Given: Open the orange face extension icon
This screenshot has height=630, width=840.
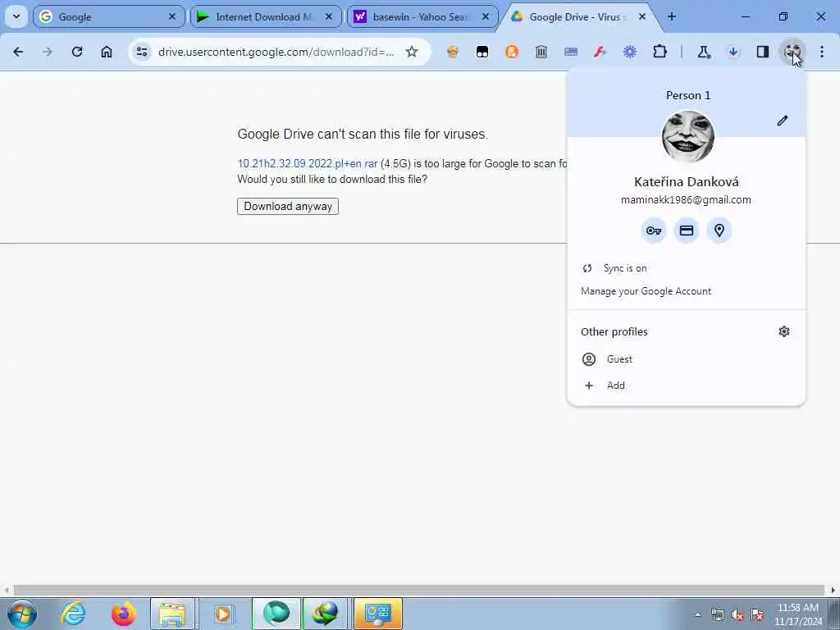Looking at the screenshot, I should point(453,52).
